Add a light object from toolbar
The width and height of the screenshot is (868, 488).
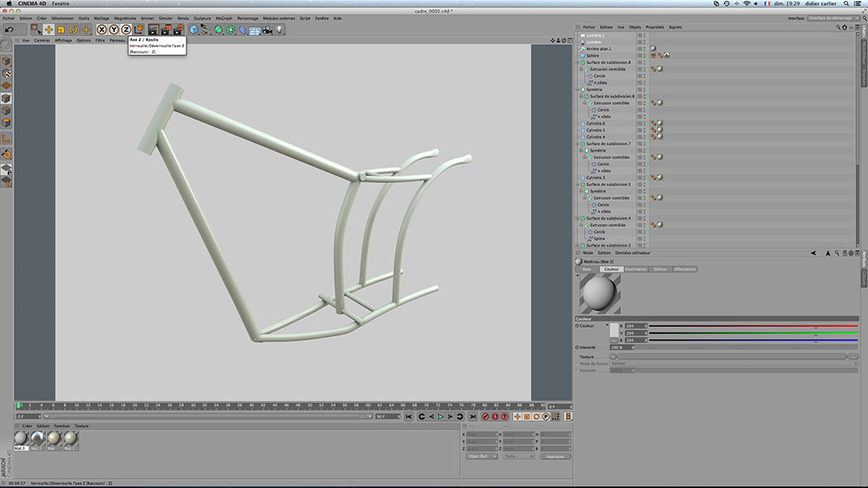coord(280,30)
